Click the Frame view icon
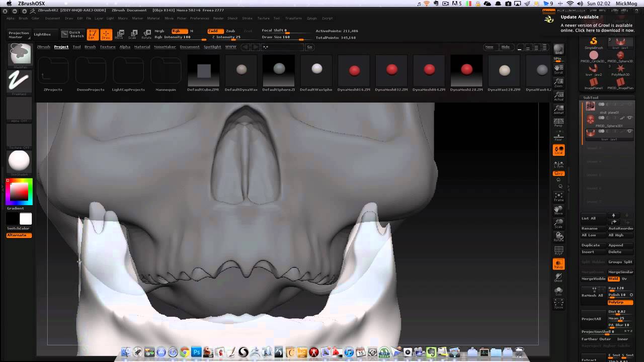644x362 pixels. [x=558, y=197]
